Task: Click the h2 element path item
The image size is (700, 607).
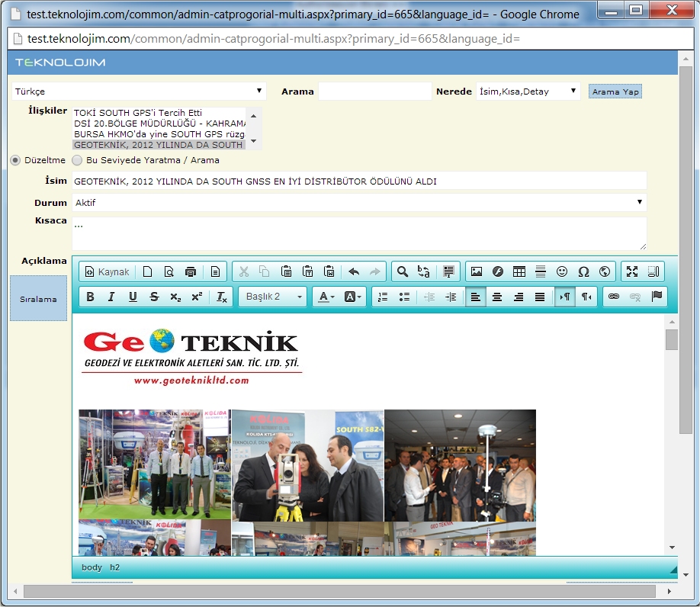Action: click(x=114, y=567)
